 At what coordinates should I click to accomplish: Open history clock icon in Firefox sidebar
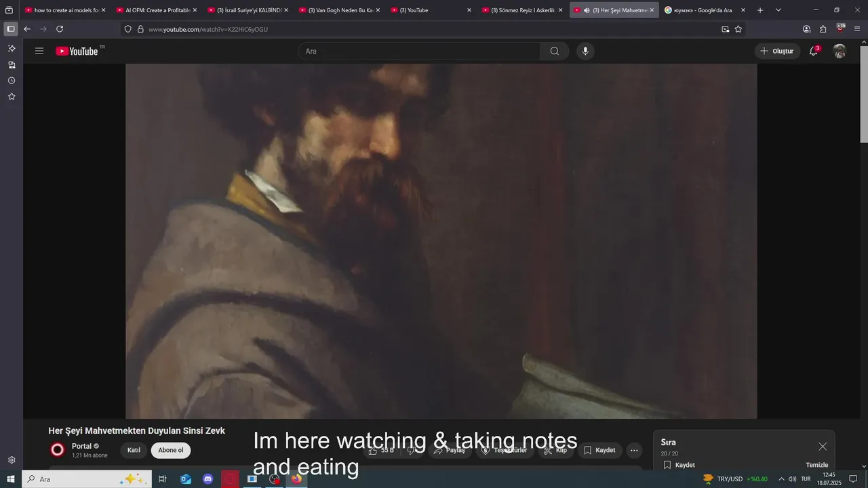point(12,81)
